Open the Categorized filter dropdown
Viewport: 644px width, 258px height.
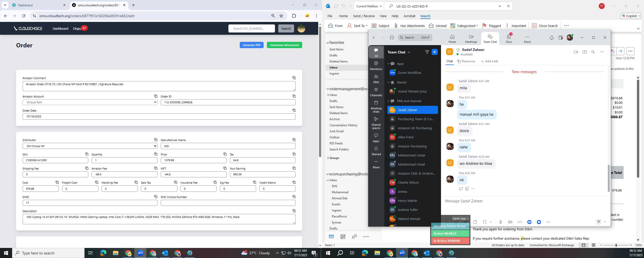[464, 26]
